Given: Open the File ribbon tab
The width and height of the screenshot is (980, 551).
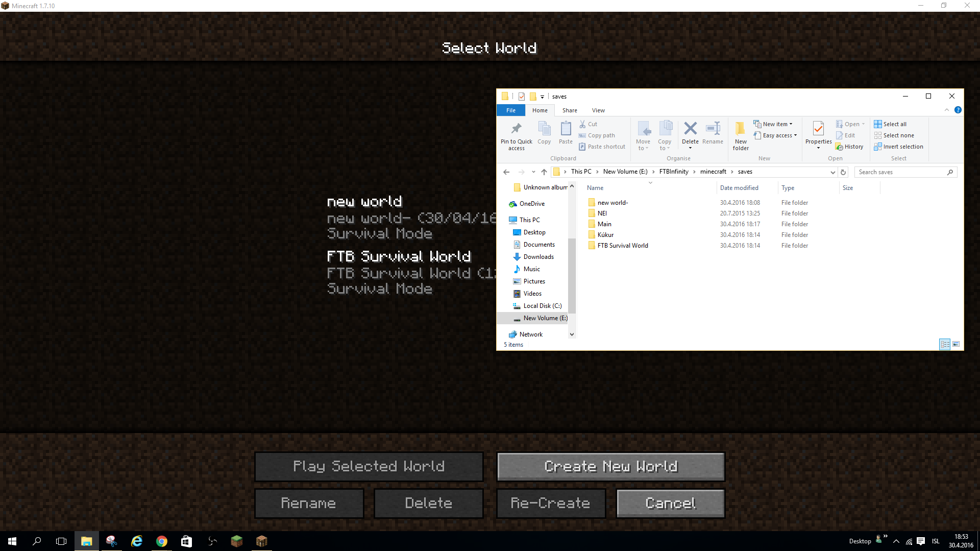Looking at the screenshot, I should pos(510,110).
